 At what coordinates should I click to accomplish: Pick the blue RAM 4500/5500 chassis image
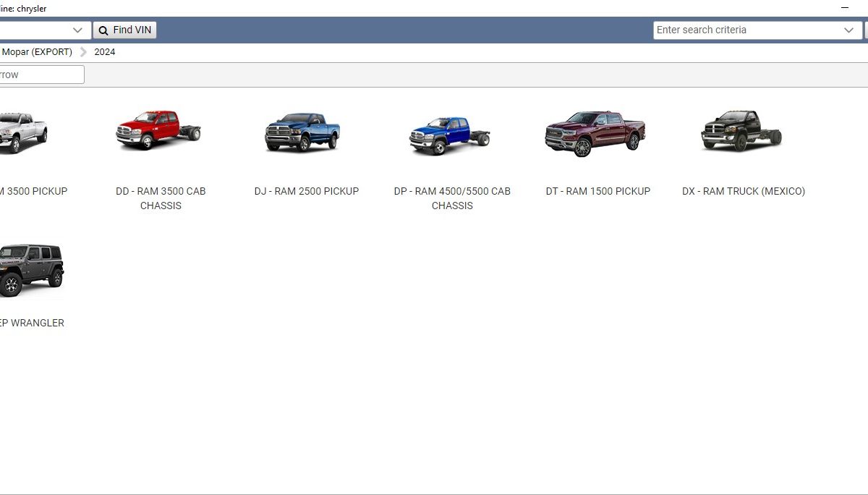point(449,135)
